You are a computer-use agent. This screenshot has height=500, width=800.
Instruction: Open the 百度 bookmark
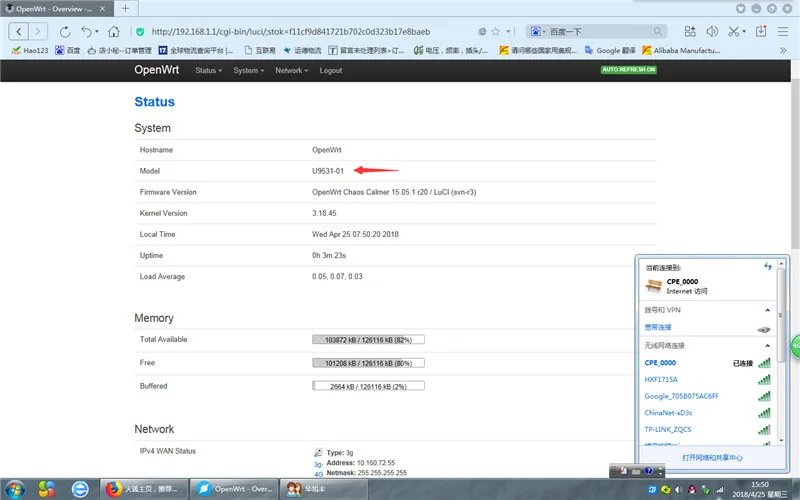[x=68, y=51]
